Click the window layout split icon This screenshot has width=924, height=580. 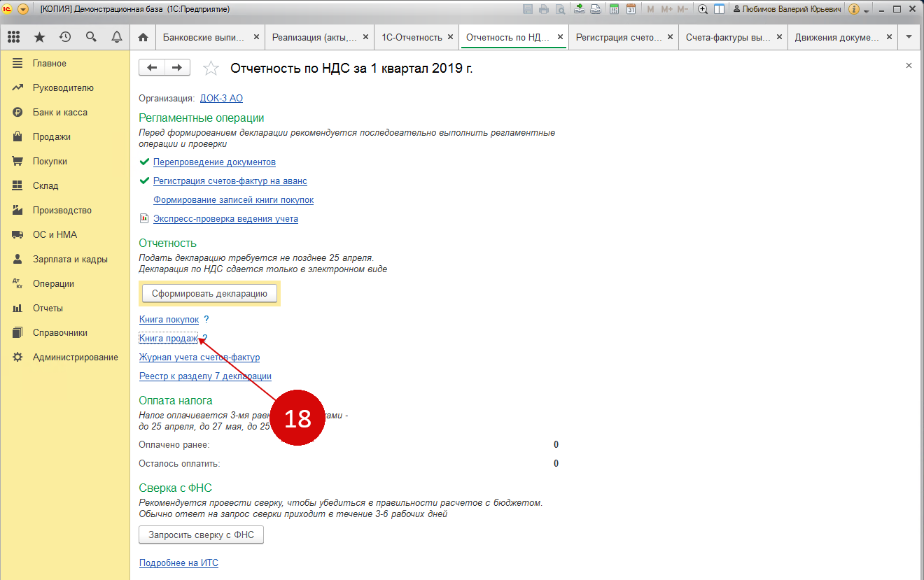719,9
